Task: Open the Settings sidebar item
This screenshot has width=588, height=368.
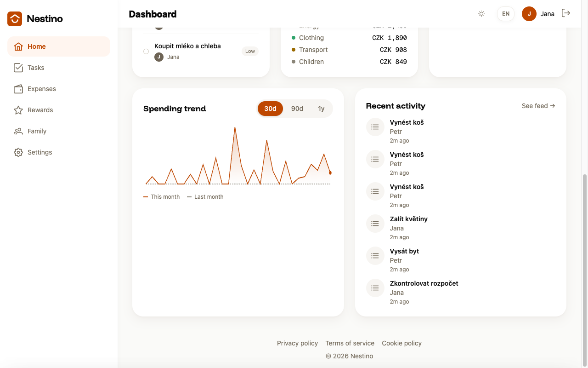Action: tap(59, 152)
